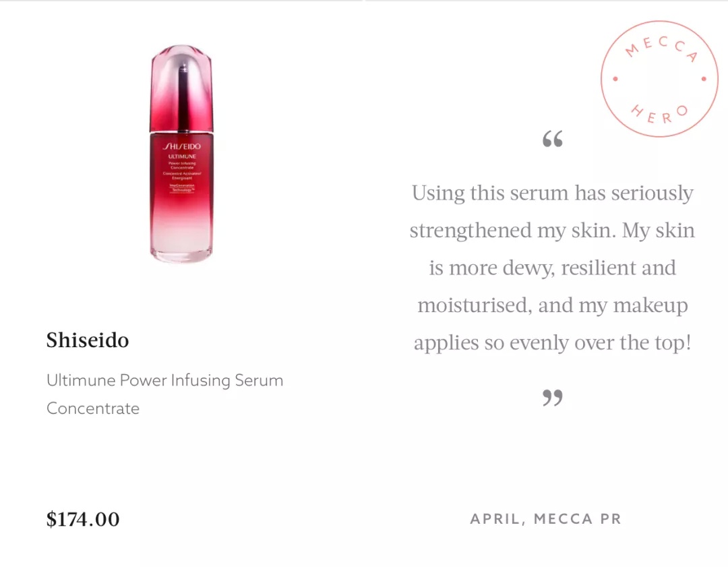Click 'strengthened my skin. My skin' line
Screen dimensions: 728x567
pyautogui.click(x=553, y=231)
